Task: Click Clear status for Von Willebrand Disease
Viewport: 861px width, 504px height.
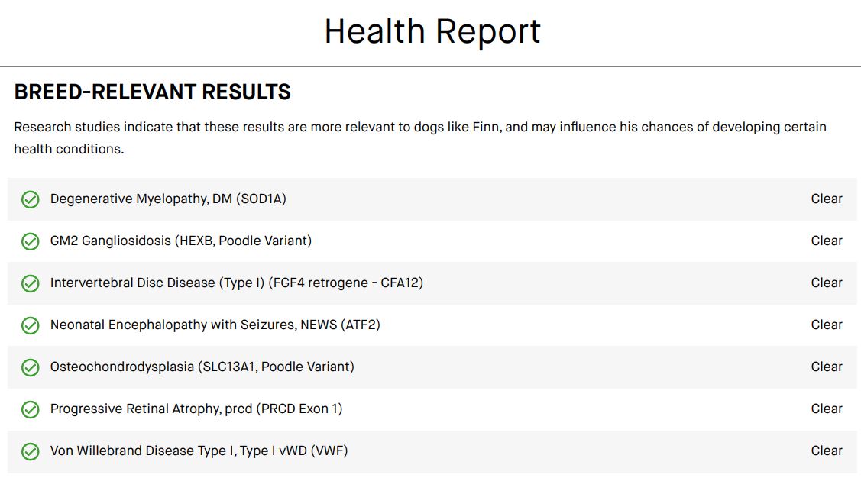Action: tap(827, 451)
